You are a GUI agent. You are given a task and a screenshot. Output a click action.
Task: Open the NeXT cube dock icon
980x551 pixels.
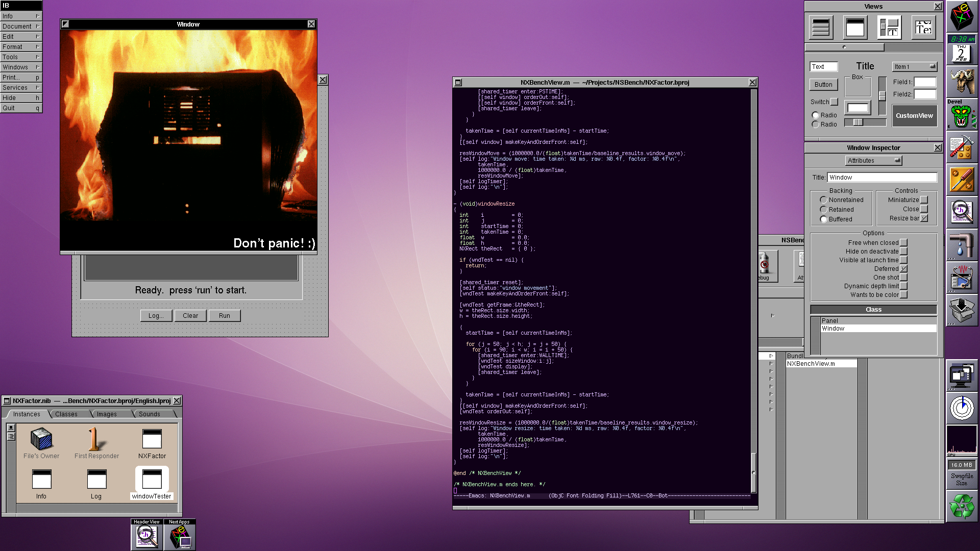962,16
